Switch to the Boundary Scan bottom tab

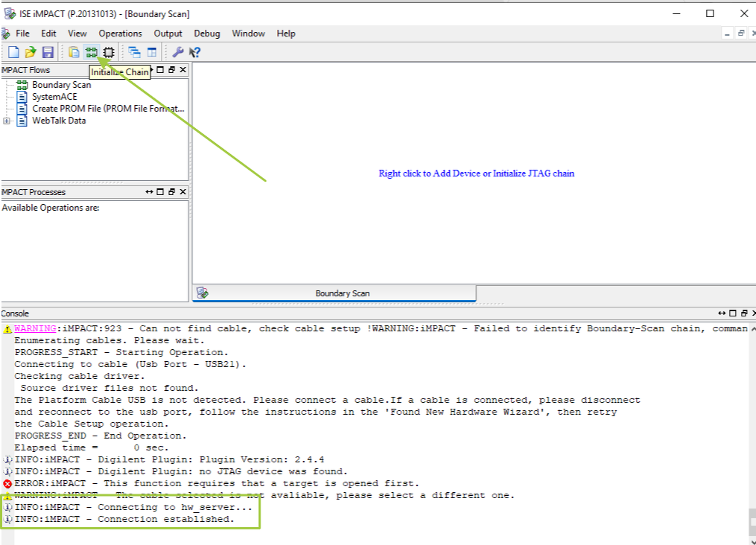click(334, 293)
